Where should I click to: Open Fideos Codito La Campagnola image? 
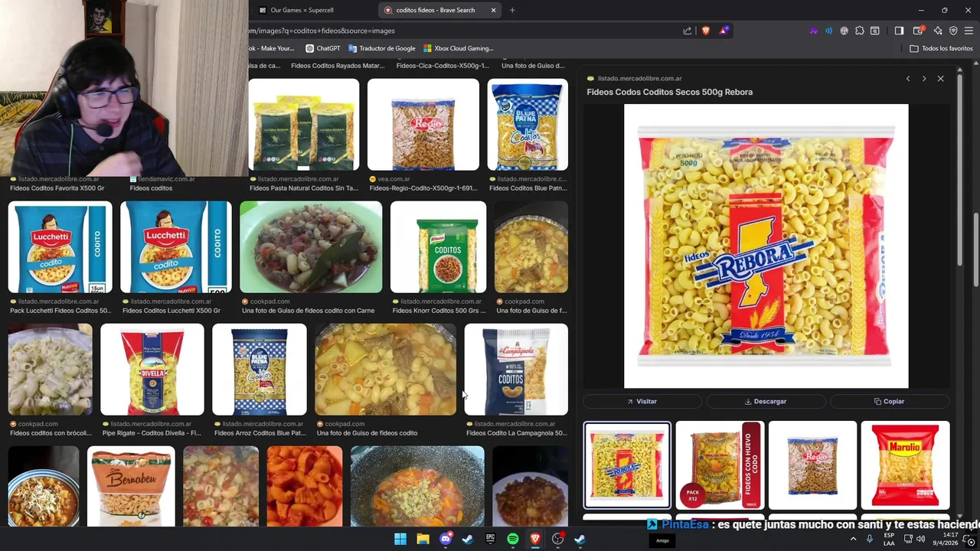click(x=516, y=370)
